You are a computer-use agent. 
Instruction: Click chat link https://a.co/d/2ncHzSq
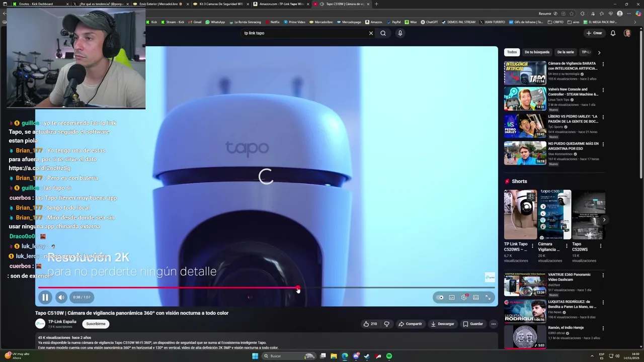point(39,168)
